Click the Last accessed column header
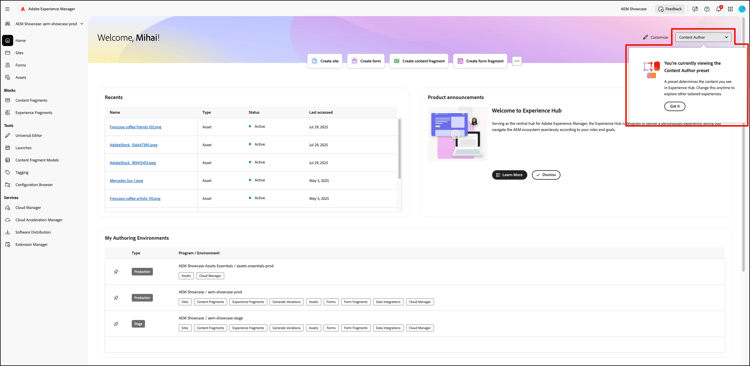 click(321, 112)
